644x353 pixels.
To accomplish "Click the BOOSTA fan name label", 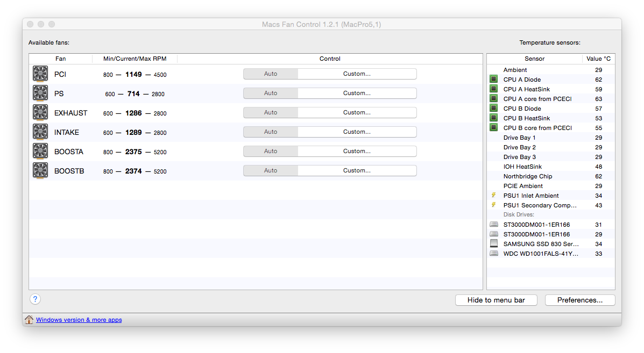I will [x=68, y=152].
